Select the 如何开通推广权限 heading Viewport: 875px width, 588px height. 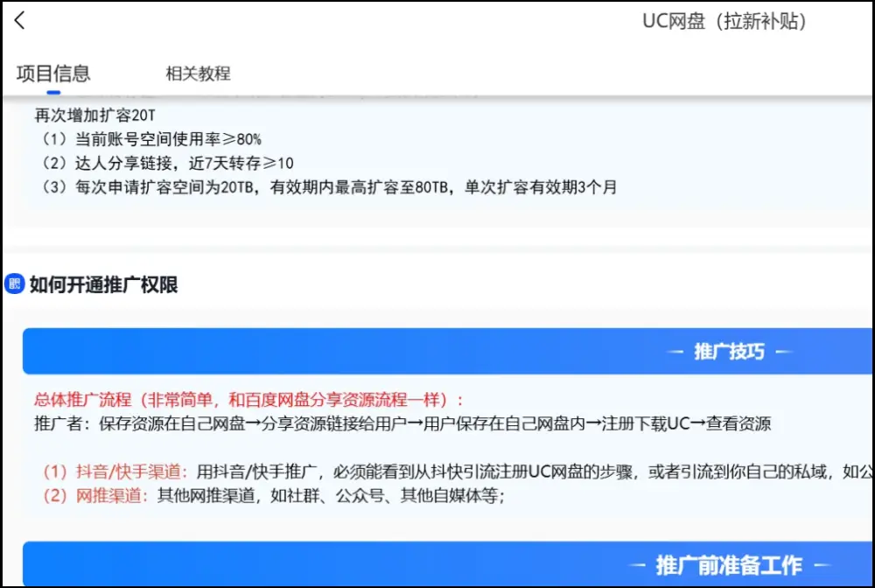(x=103, y=284)
